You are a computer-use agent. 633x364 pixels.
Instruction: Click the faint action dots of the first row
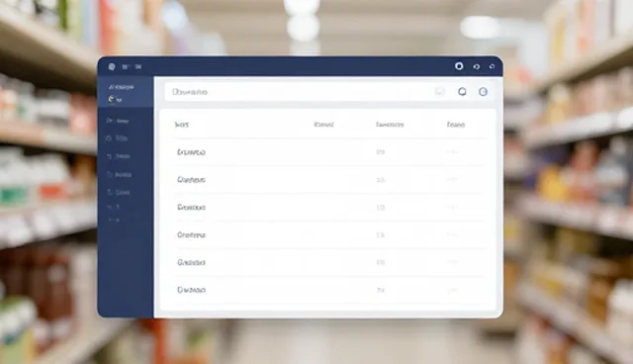point(452,151)
